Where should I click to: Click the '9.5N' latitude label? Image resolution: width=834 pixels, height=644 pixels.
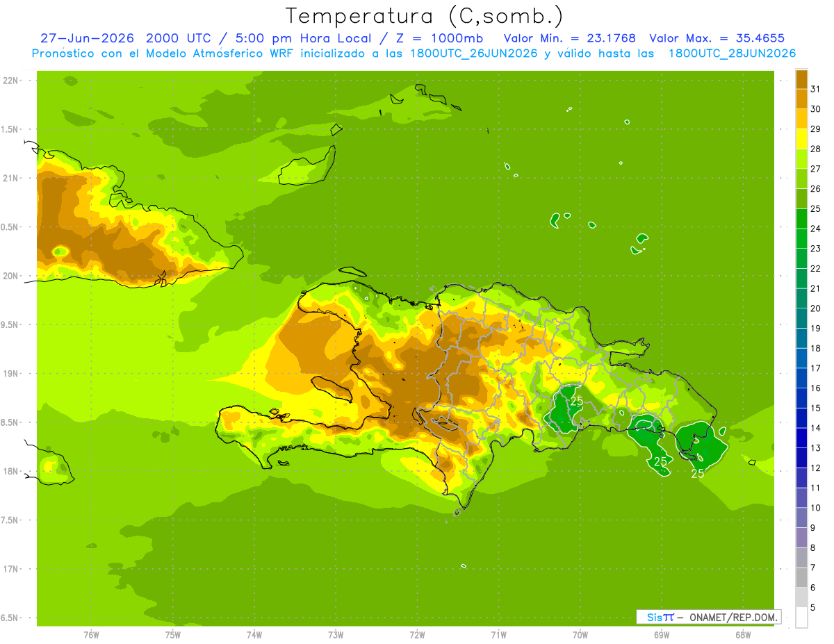click(10, 325)
